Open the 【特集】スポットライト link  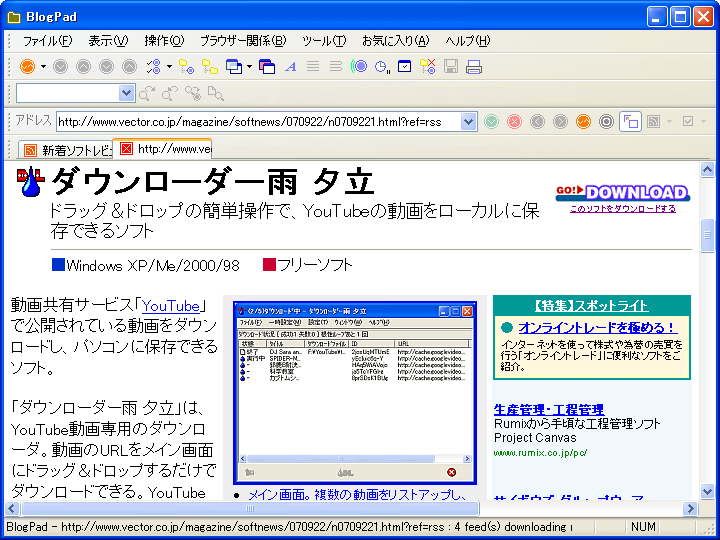tap(591, 306)
